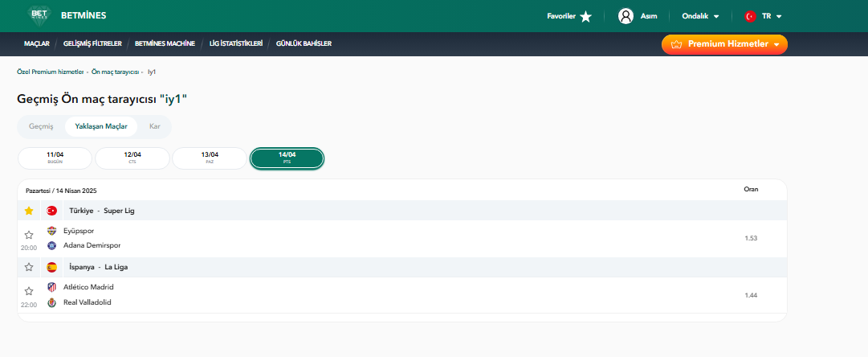Click the Türkiye flag beside Super Lig

click(x=51, y=211)
